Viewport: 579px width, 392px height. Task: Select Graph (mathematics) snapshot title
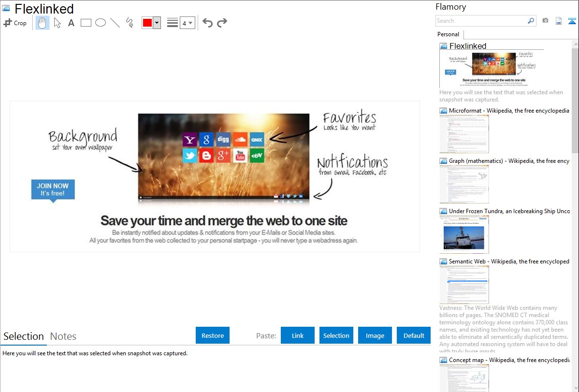tap(509, 161)
